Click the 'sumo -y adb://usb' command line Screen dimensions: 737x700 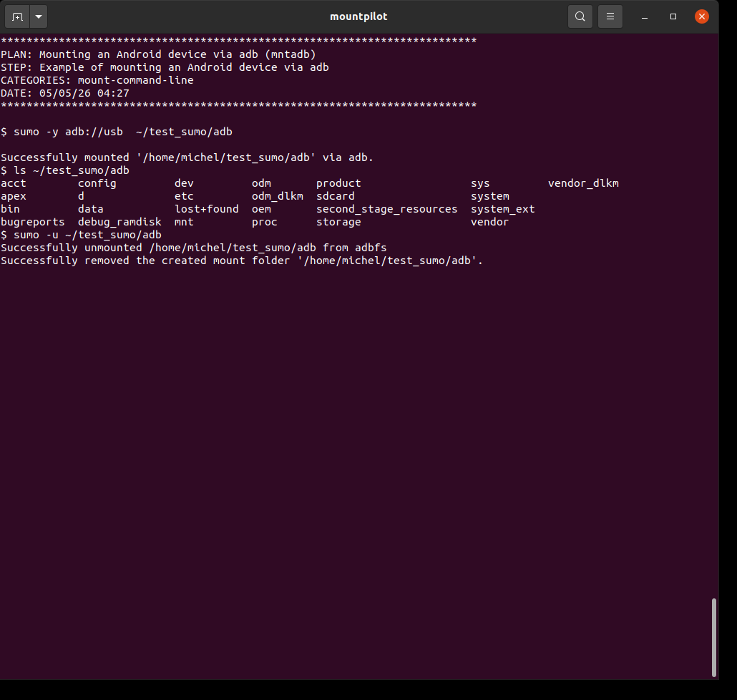117,132
